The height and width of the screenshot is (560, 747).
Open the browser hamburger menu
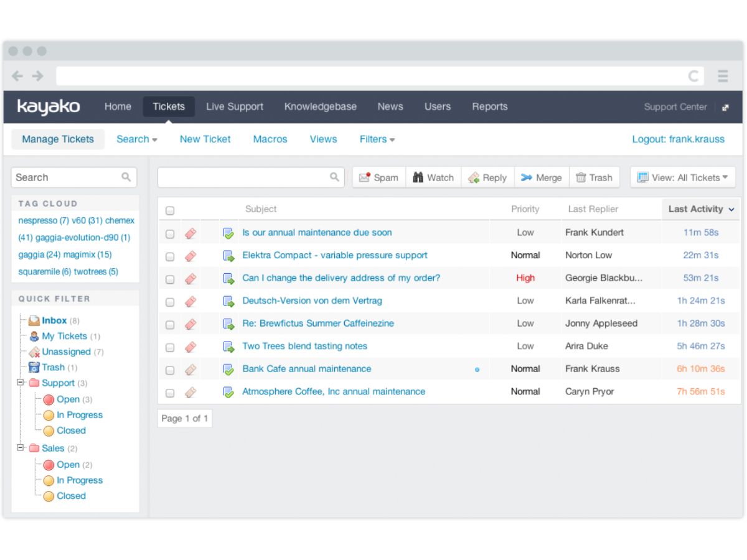723,76
